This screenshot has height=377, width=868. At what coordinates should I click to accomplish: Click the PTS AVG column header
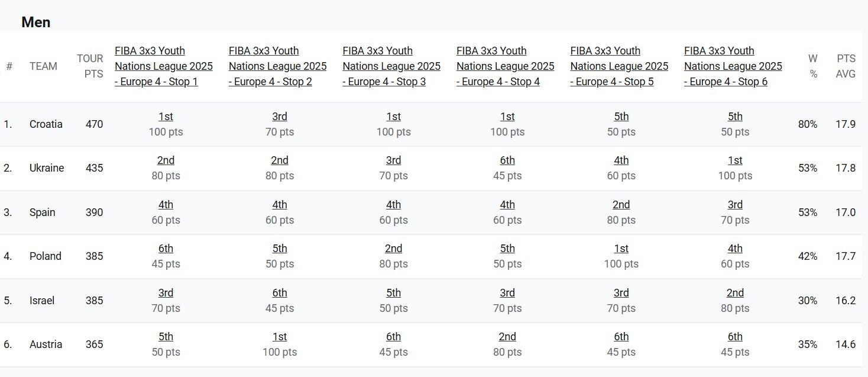[x=846, y=66]
